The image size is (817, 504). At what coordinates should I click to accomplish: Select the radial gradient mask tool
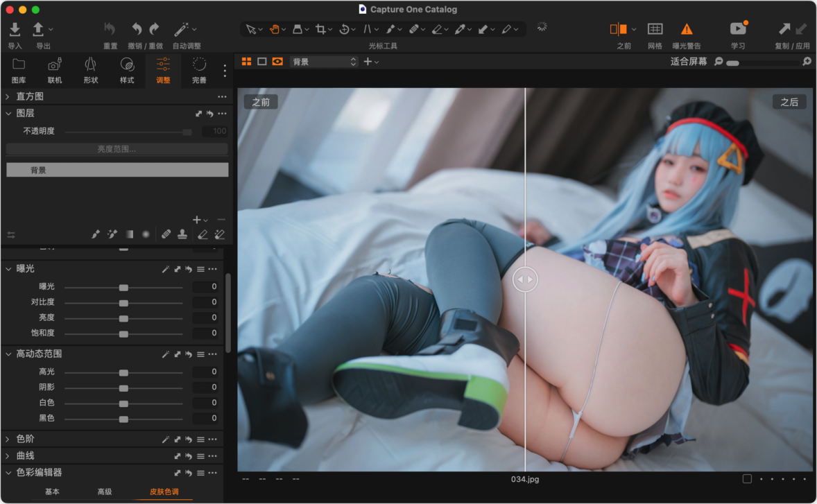(146, 235)
